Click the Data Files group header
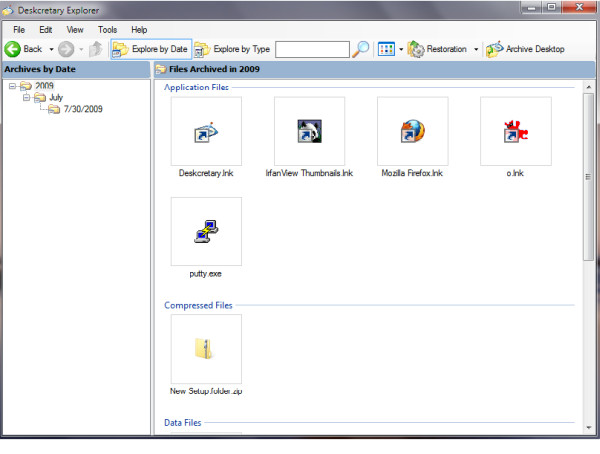 [x=183, y=423]
